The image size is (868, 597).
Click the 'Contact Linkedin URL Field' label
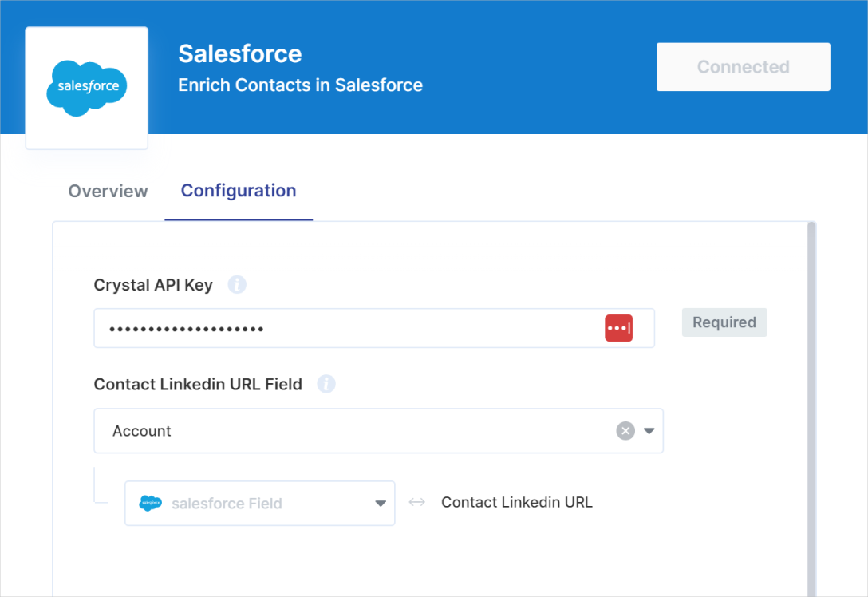[x=198, y=385]
